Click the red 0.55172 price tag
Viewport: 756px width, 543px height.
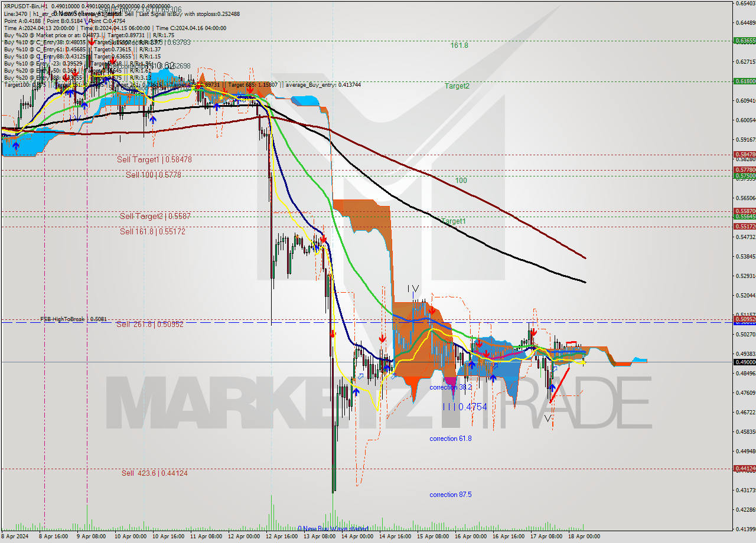(744, 227)
